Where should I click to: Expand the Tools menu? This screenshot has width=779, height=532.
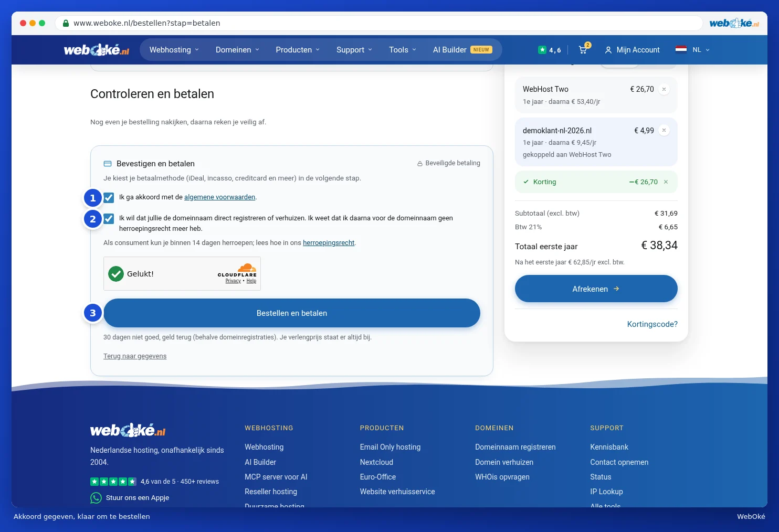403,50
